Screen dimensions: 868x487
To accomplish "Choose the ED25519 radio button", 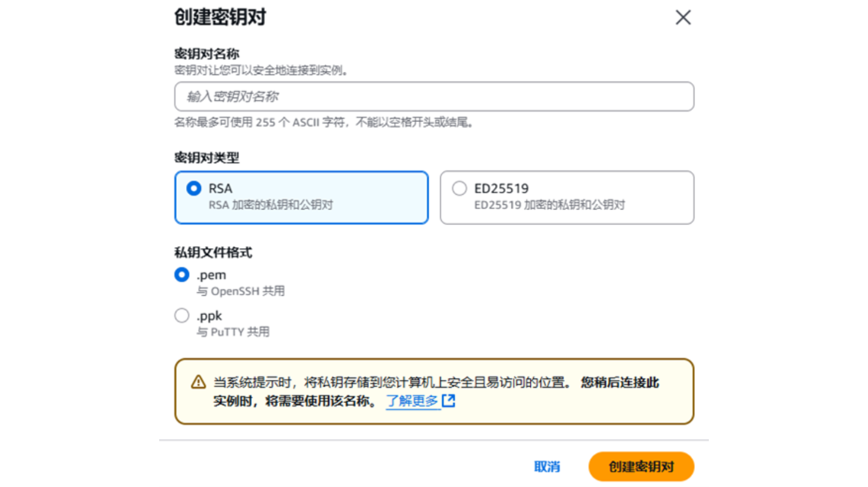I will [x=459, y=188].
